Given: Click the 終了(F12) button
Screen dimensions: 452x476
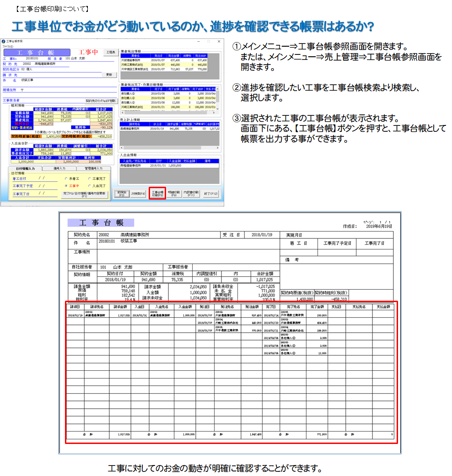Looking at the screenshot, I should click(211, 194).
